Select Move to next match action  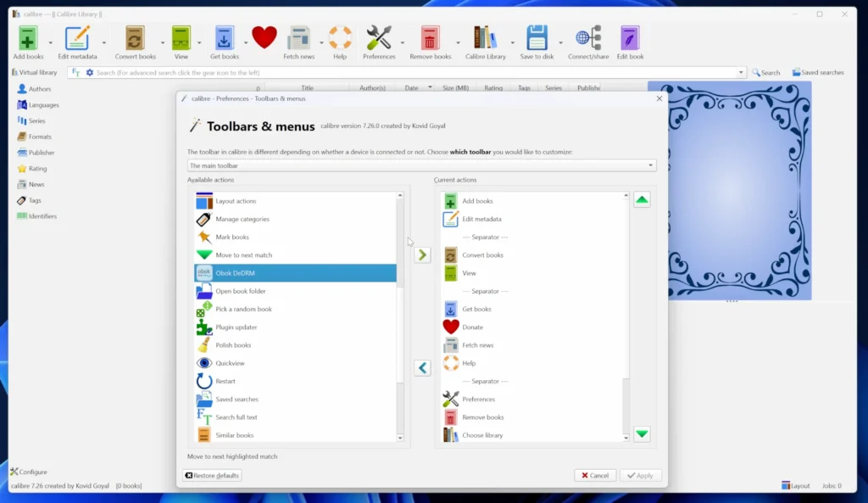tap(296, 254)
